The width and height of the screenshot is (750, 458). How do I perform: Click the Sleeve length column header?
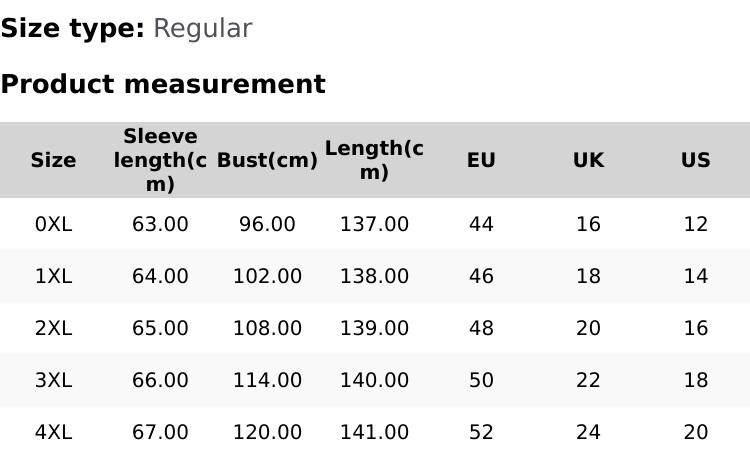160,160
